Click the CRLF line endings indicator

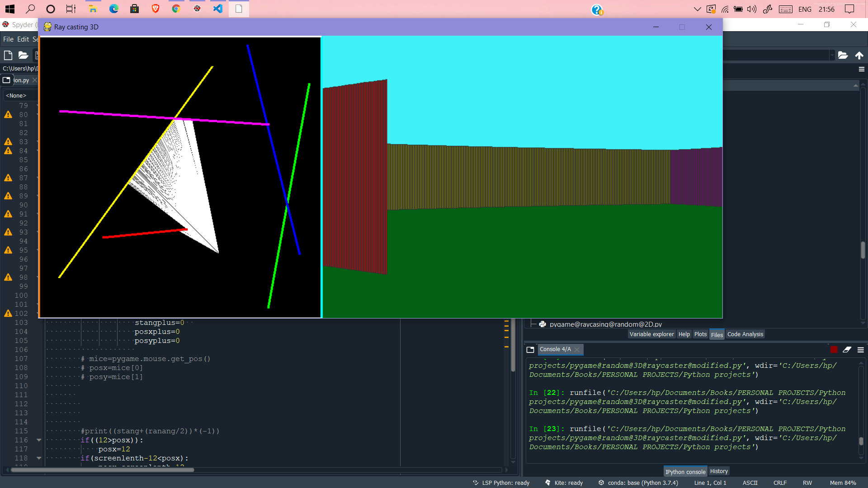click(x=780, y=483)
